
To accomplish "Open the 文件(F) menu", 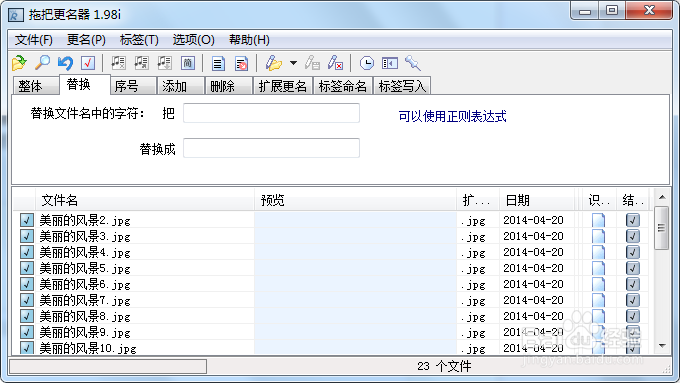I will pos(33,40).
